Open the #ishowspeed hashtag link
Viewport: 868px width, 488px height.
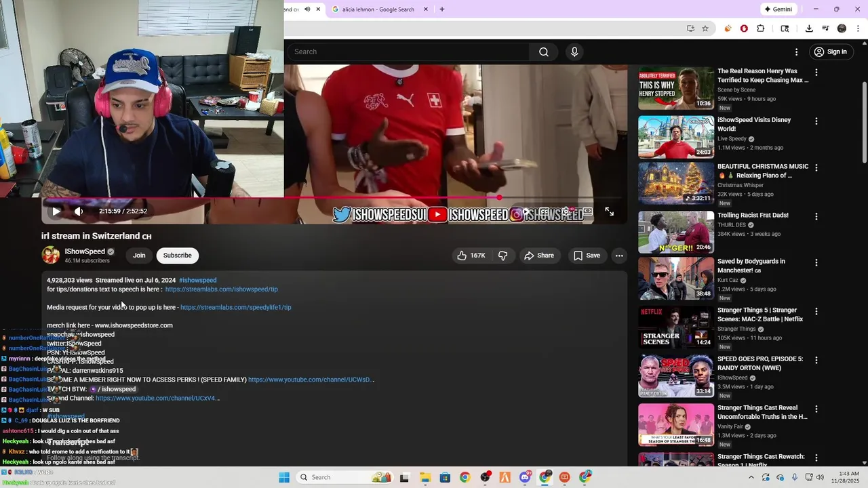[x=198, y=280]
